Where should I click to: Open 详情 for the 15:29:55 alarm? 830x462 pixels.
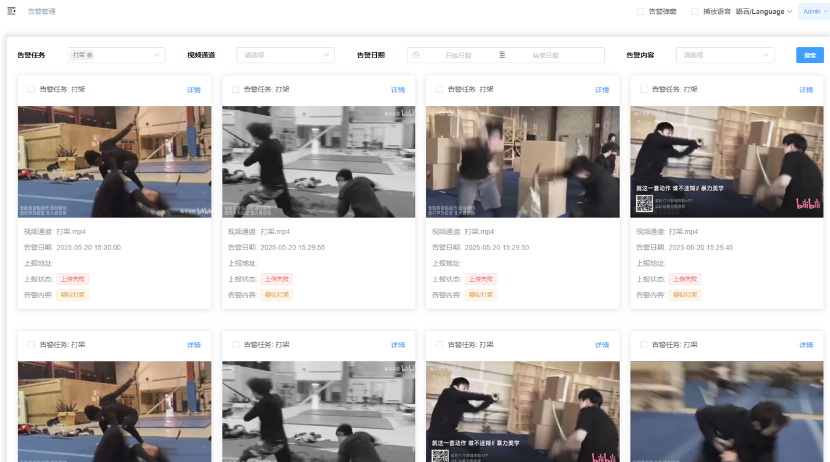point(398,89)
